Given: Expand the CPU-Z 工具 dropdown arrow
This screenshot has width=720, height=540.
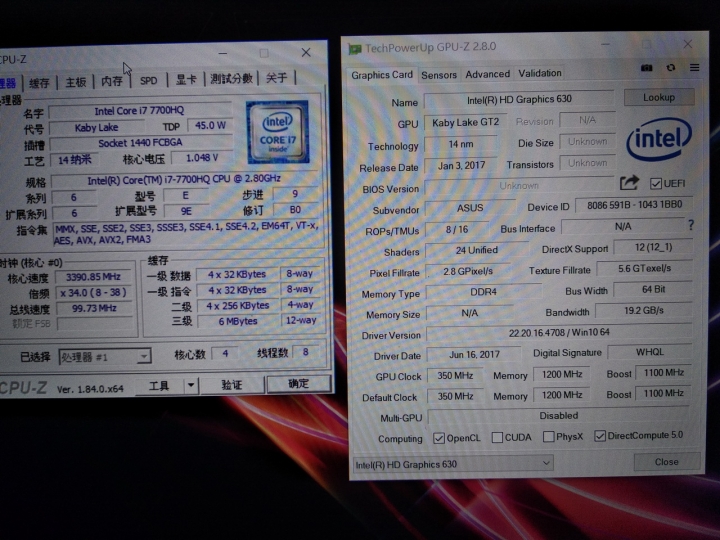Looking at the screenshot, I should [191, 385].
